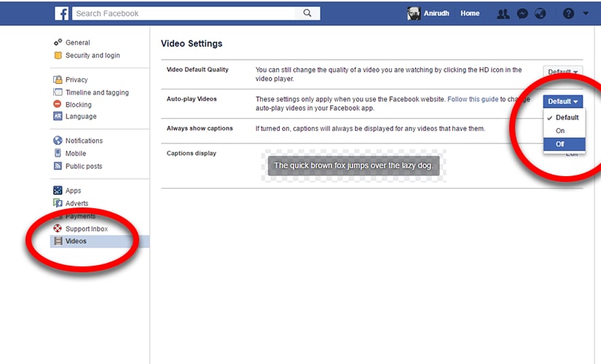Open Timeline and tagging settings
Image resolution: width=601 pixels, height=364 pixels.
97,92
